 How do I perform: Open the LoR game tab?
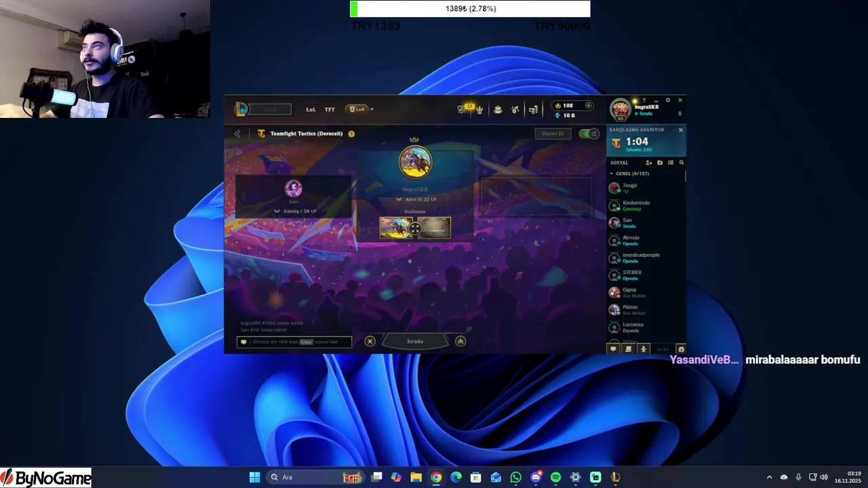pyautogui.click(x=356, y=109)
